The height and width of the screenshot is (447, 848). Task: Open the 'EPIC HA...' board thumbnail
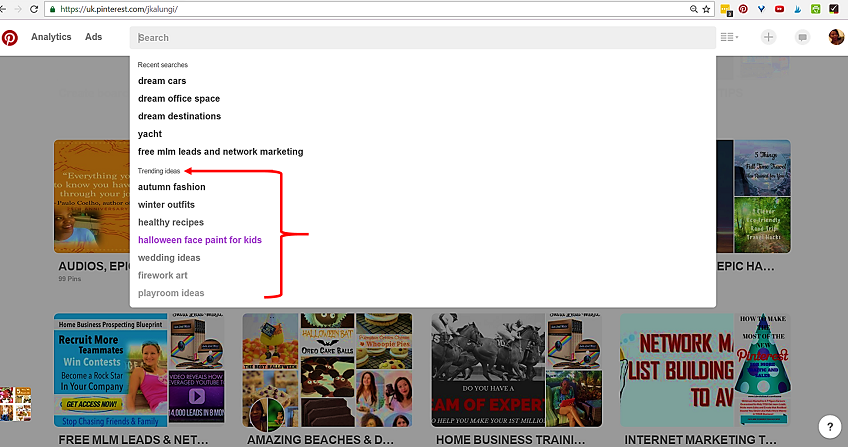point(753,196)
